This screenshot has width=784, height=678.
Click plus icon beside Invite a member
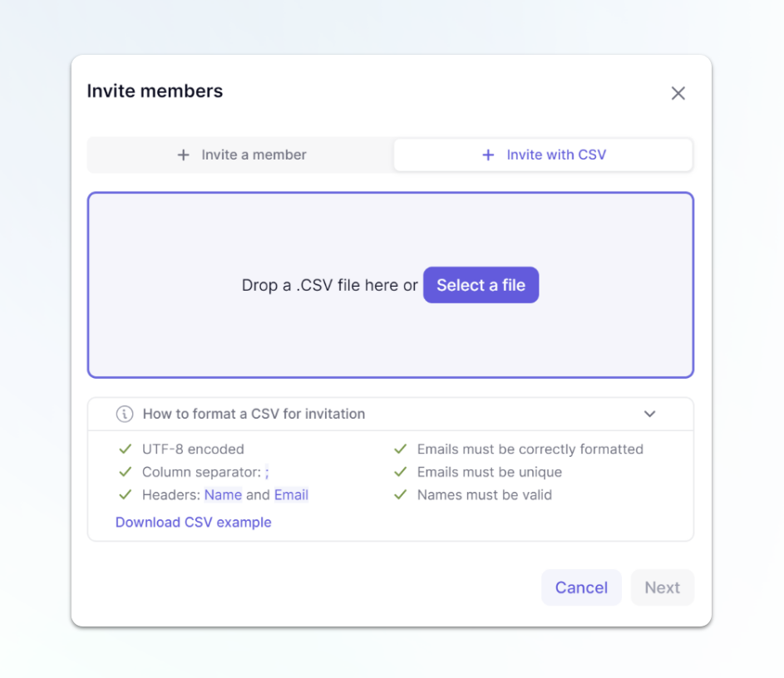[x=184, y=155]
